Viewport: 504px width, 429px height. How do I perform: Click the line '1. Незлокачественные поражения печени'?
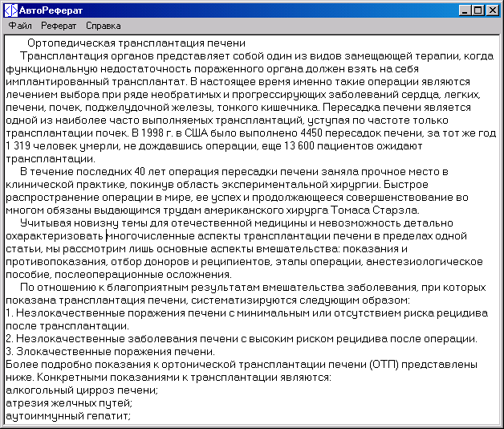pyautogui.click(x=116, y=313)
